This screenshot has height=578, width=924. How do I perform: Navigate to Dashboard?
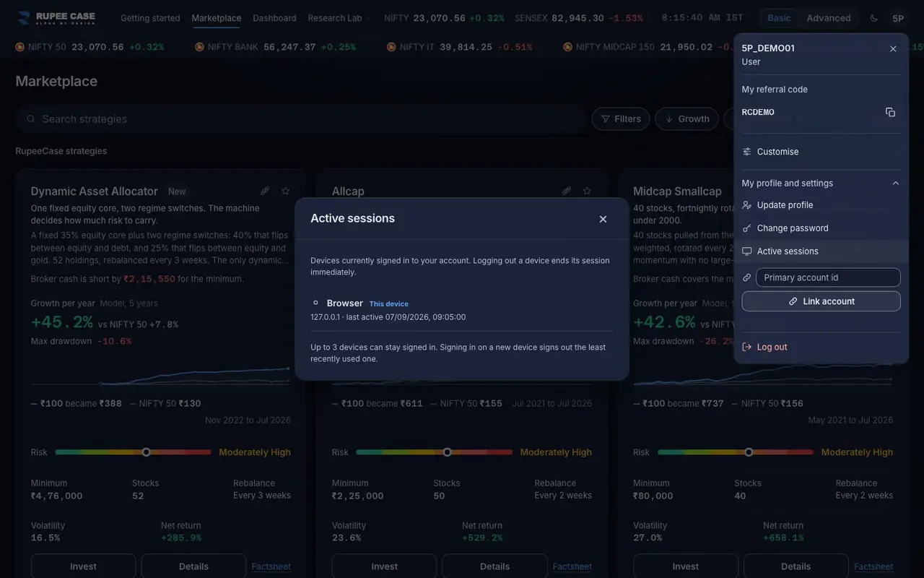pyautogui.click(x=274, y=18)
